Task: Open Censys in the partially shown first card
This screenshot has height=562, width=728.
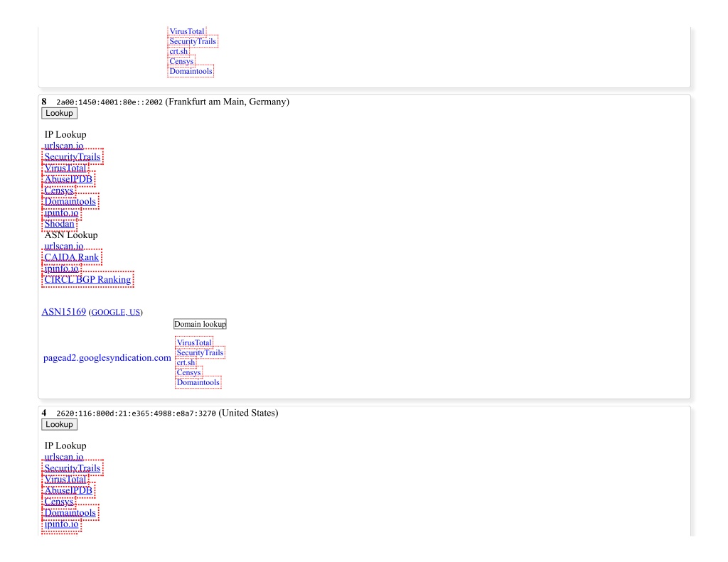Action: [x=181, y=61]
